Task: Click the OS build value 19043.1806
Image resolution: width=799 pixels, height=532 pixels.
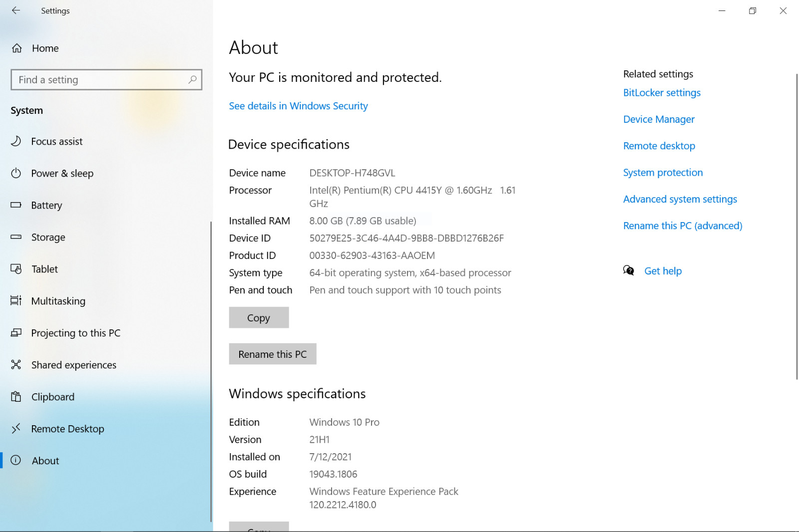Action: (x=333, y=474)
